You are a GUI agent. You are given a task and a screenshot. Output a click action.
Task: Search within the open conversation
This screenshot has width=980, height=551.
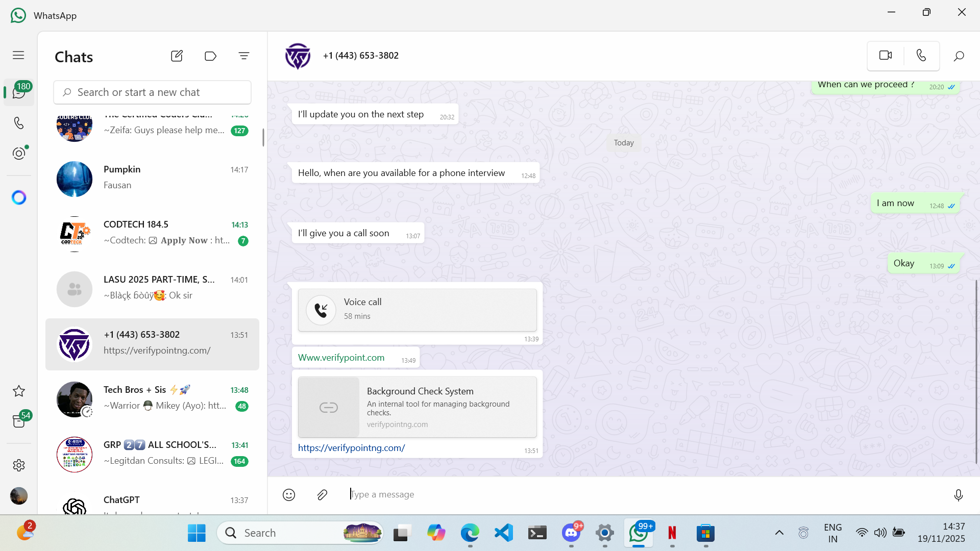[x=959, y=56]
